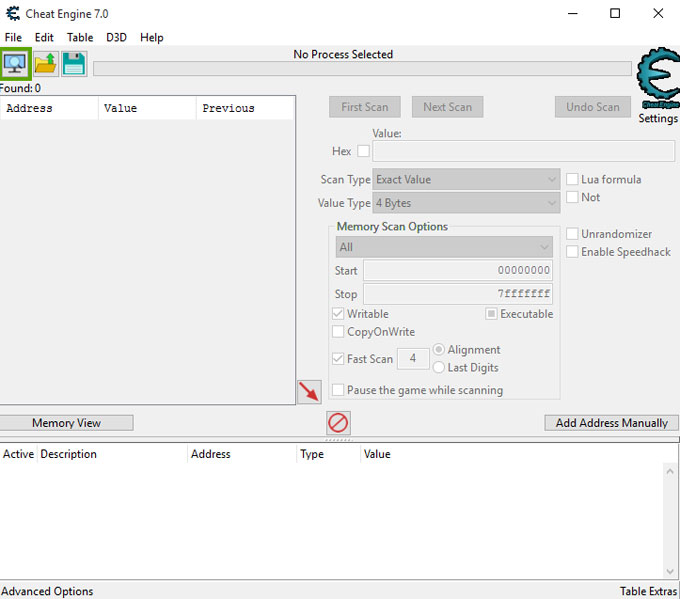Viewport: 680px width, 599px height.
Task: Copy selected addresses with the red arrow button
Action: (x=309, y=392)
